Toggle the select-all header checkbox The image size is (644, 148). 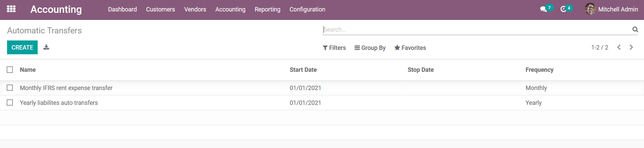click(10, 70)
